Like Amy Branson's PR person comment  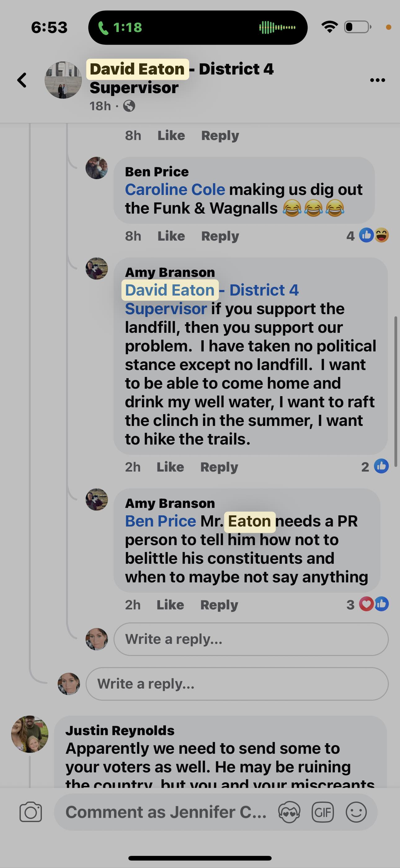(x=170, y=605)
